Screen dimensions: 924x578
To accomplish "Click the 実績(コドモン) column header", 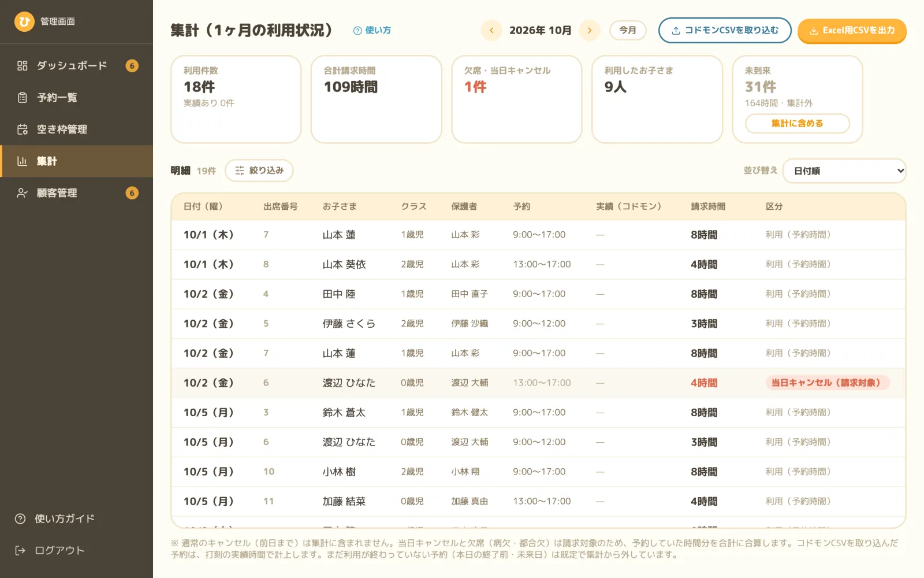I will (628, 206).
